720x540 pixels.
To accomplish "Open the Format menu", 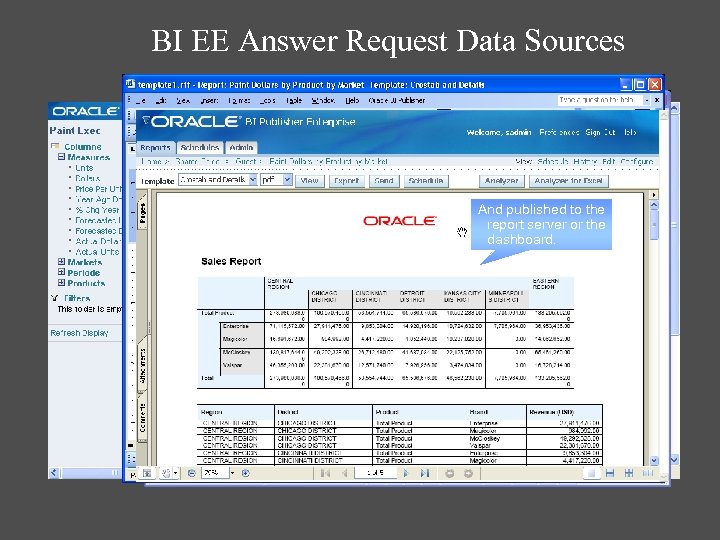I will (x=239, y=100).
